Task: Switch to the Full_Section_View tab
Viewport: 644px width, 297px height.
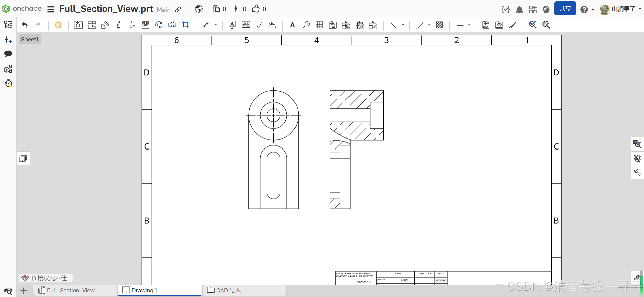Action: point(75,290)
